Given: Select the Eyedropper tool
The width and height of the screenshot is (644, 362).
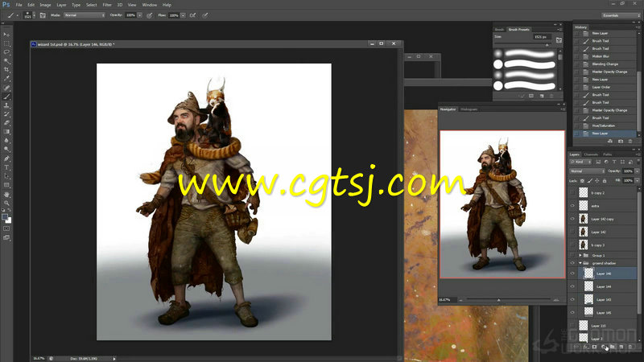Looking at the screenshot, I should click(6, 79).
